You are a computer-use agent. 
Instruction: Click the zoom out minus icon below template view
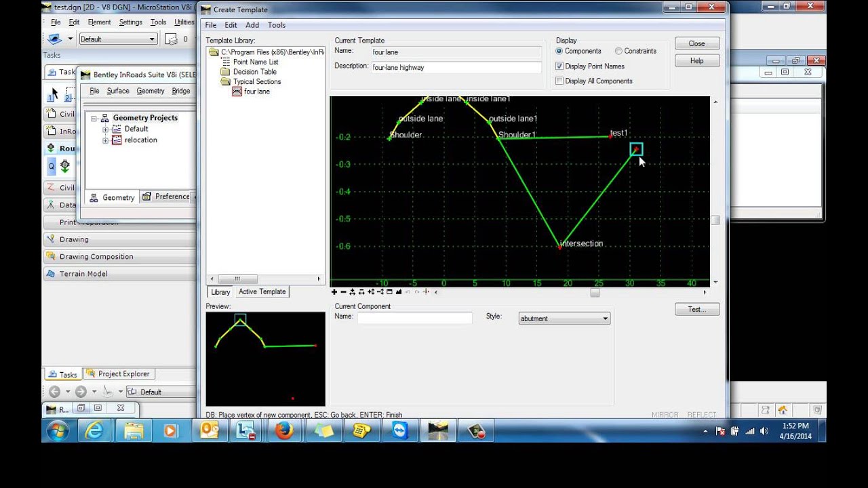tap(343, 292)
